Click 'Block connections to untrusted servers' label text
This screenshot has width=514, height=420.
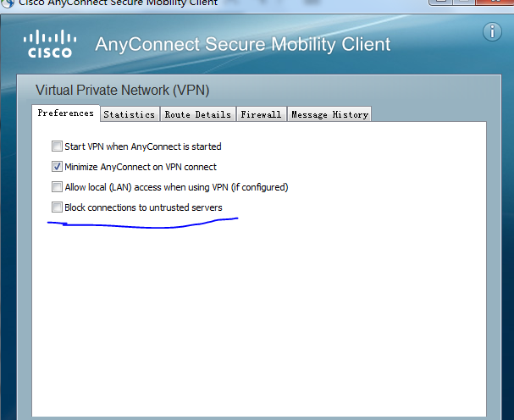[x=143, y=207]
